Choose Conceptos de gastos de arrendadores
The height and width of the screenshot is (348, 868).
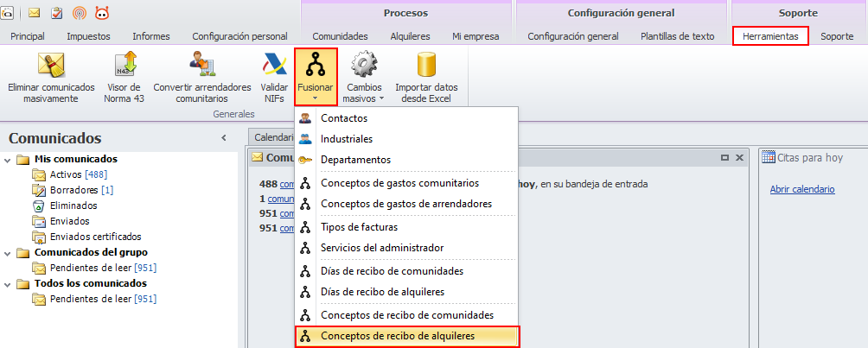(x=407, y=204)
